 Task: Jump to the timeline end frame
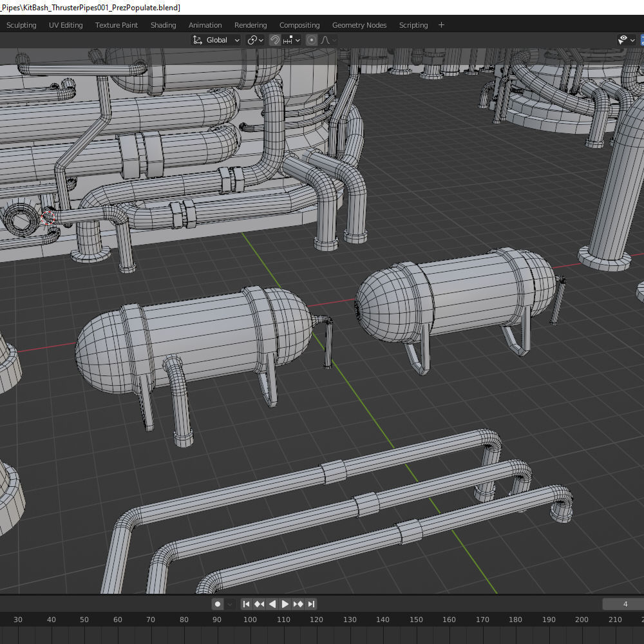pos(311,604)
